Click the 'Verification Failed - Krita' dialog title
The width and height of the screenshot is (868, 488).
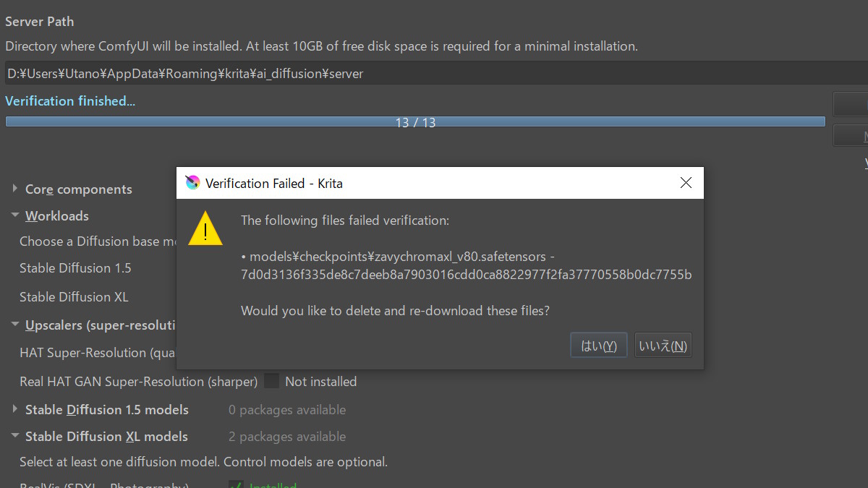274,184
